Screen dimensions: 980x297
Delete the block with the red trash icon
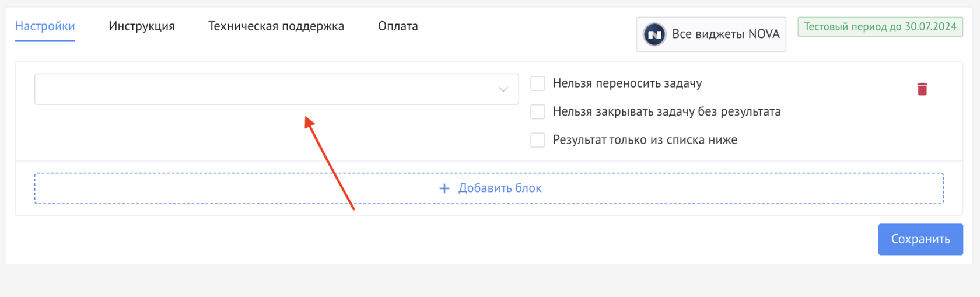[922, 89]
